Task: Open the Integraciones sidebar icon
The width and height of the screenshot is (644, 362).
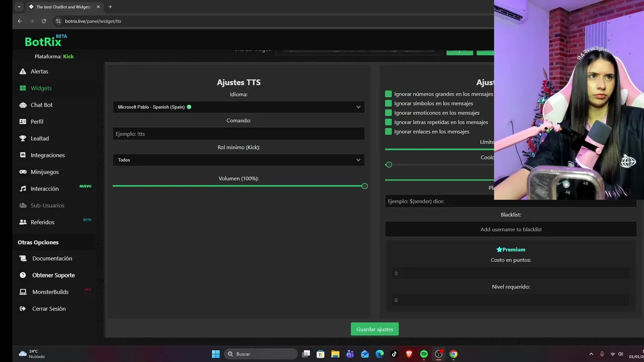Action: click(x=23, y=155)
